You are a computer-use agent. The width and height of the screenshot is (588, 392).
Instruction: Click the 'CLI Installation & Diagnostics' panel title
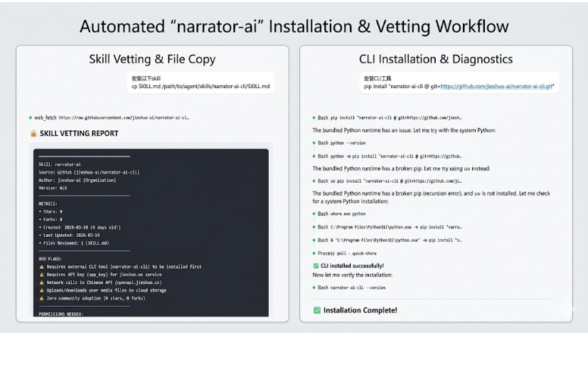436,59
